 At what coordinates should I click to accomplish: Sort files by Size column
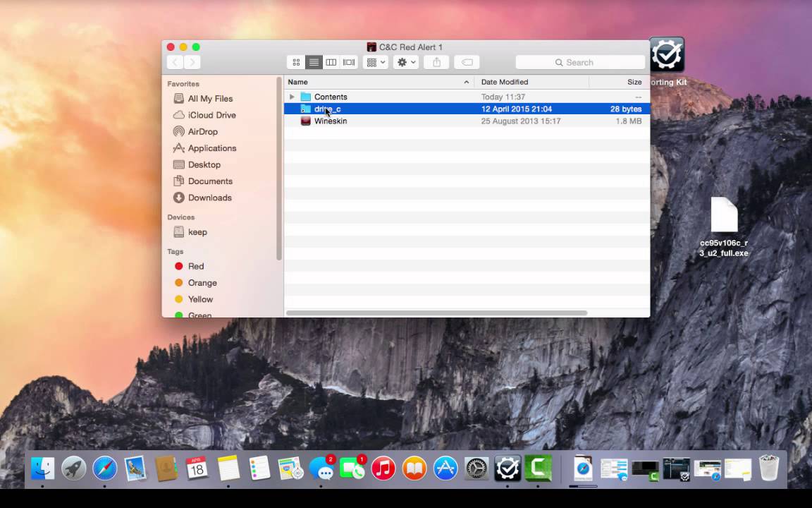pyautogui.click(x=620, y=82)
